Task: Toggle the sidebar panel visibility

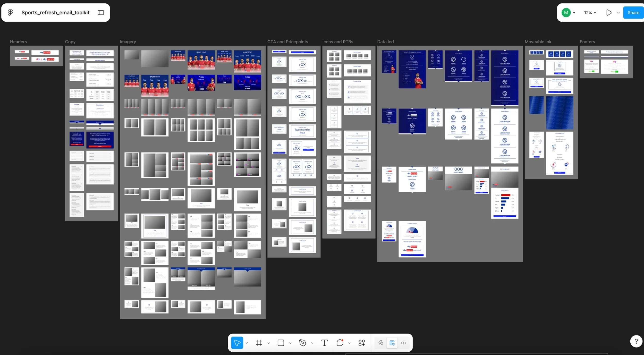Action: tap(101, 13)
